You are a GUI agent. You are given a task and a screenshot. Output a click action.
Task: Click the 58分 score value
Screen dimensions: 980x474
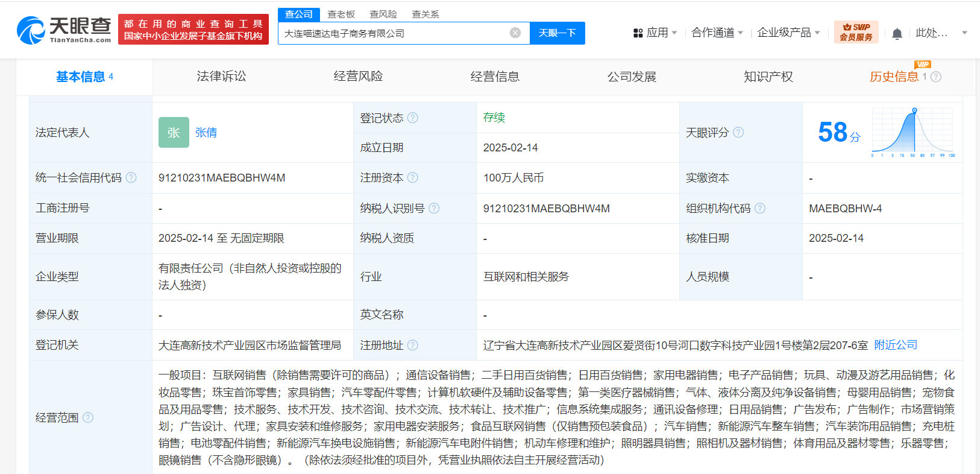coord(838,132)
